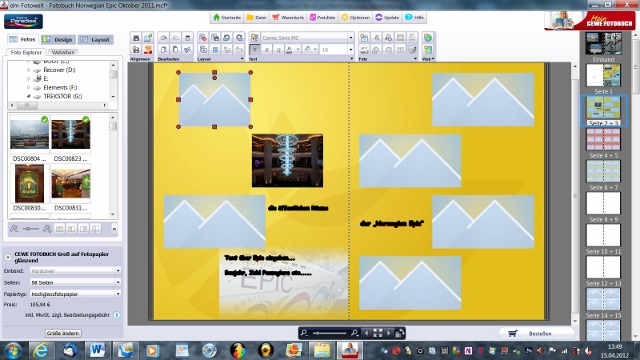Click the Größe ändern button
Viewport: 640px width, 360px height.
pyautogui.click(x=63, y=333)
